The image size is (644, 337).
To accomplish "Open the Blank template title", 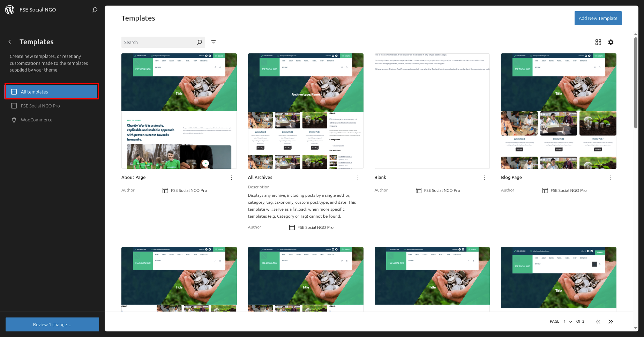I will (380, 177).
